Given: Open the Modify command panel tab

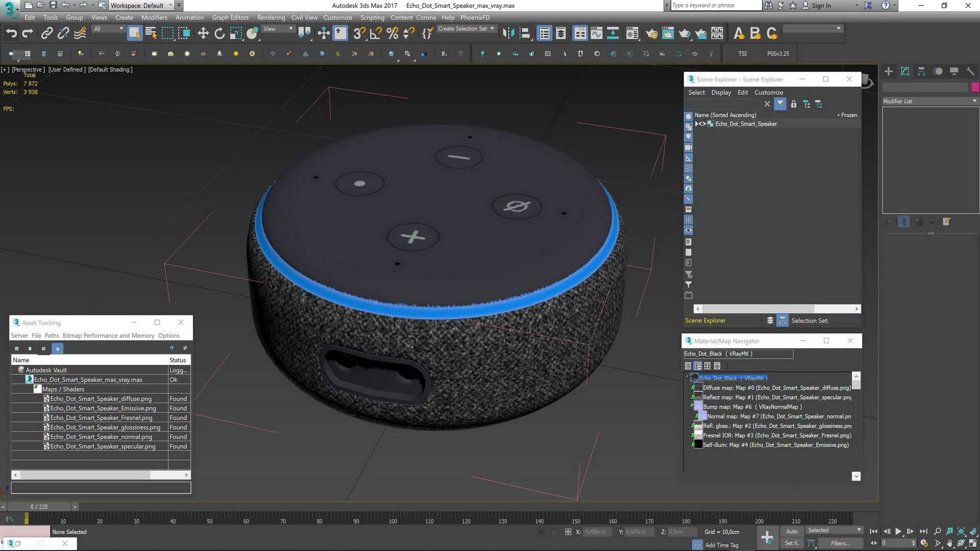Looking at the screenshot, I should tap(905, 71).
